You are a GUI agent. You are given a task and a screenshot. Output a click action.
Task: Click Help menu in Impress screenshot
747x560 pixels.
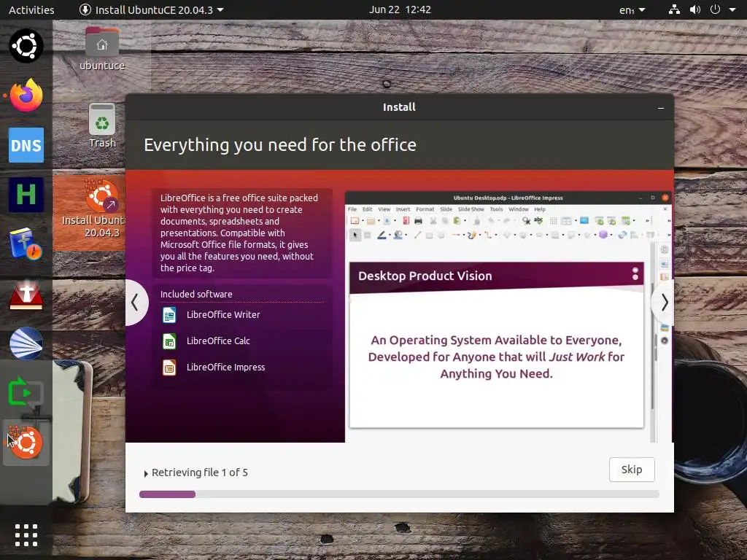coord(540,209)
